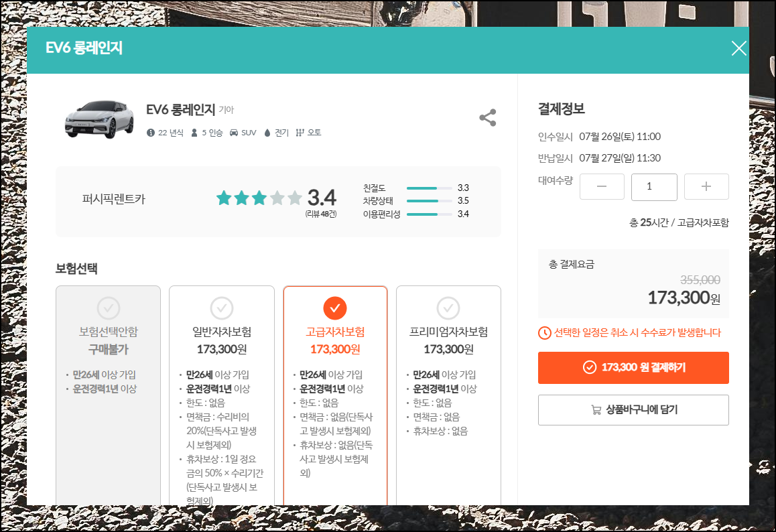This screenshot has width=776, height=532.
Task: Click the clock warning icon by cancellation notice
Action: (544, 333)
